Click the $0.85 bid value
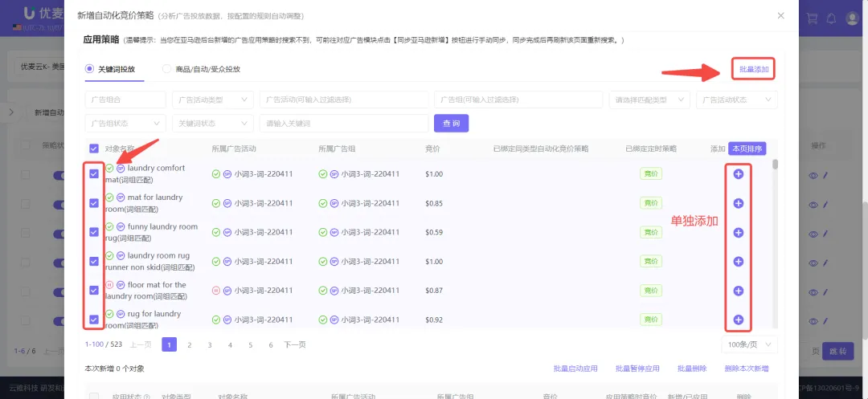Screen dimensions: 868x399 tap(434, 203)
